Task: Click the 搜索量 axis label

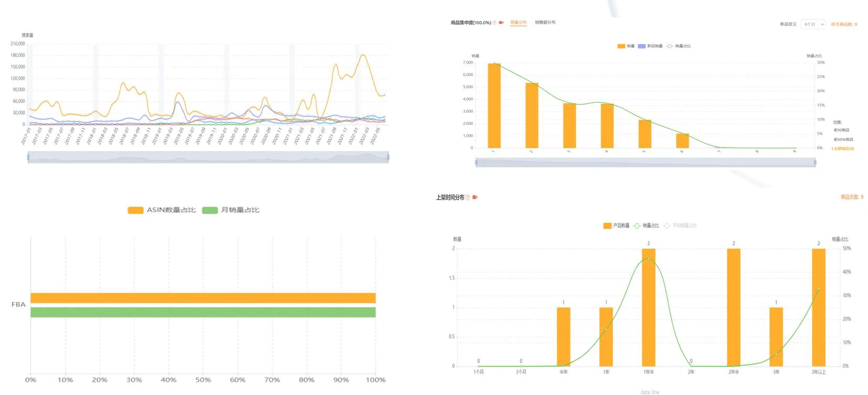Action: [x=27, y=35]
